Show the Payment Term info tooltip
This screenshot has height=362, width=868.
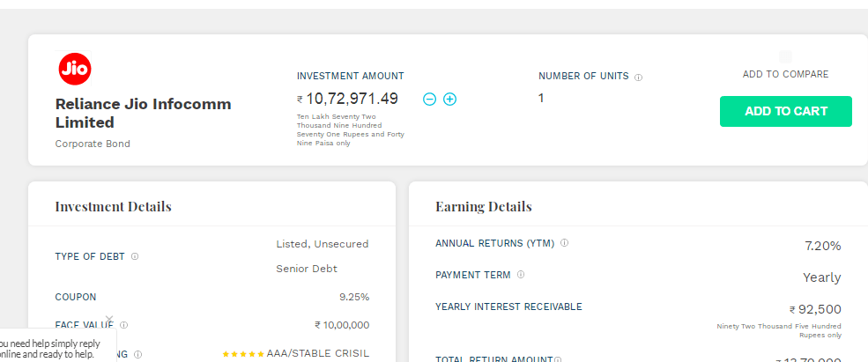click(x=520, y=275)
